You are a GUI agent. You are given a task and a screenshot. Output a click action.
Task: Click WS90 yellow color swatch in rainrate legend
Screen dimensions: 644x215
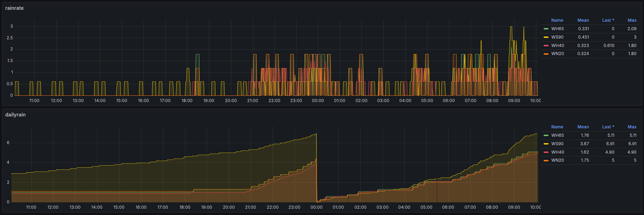coord(546,37)
